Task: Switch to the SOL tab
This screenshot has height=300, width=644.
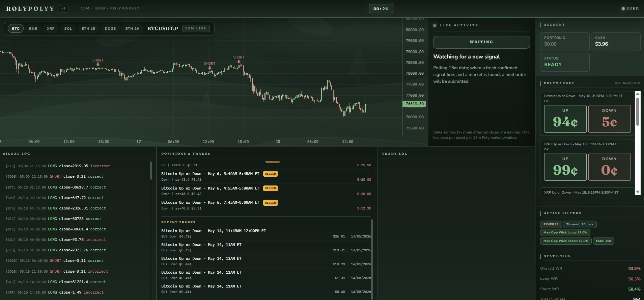Action: pyautogui.click(x=68, y=28)
